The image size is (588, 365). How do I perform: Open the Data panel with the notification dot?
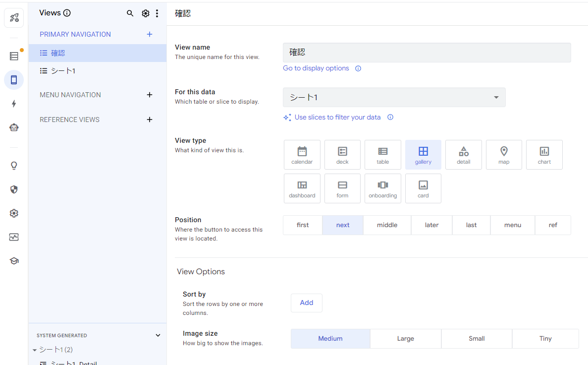pos(13,56)
